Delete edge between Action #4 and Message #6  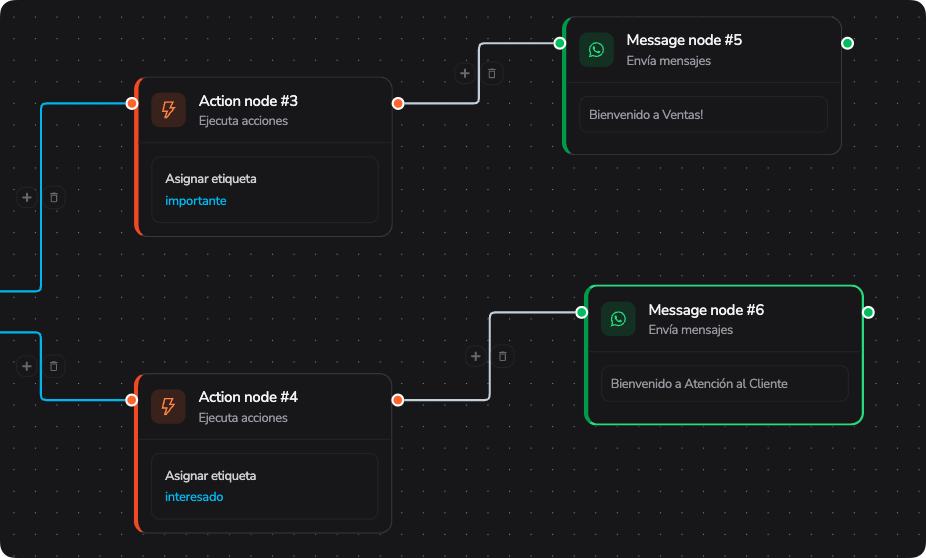503,356
